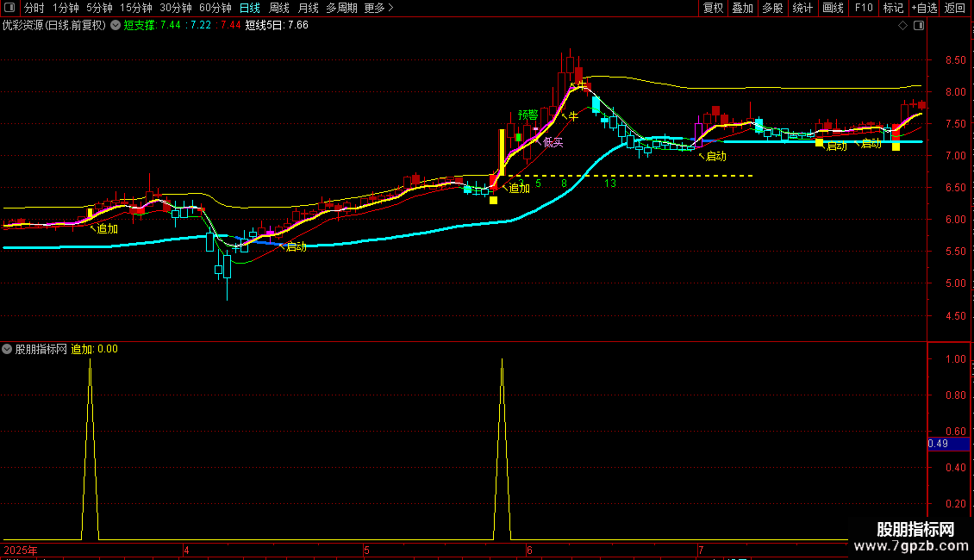Select the 15分钟 period
Screen dimensions: 974x560
[135, 8]
